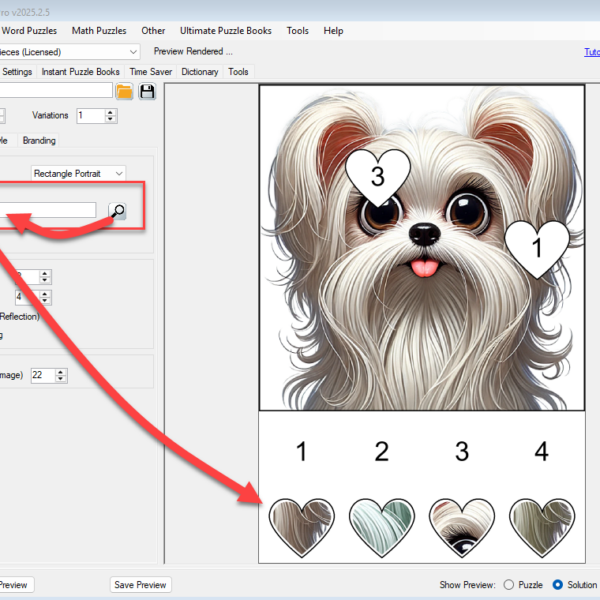Click heart piece 3 showing the eye
This screenshot has width=600, height=600.
click(461, 526)
